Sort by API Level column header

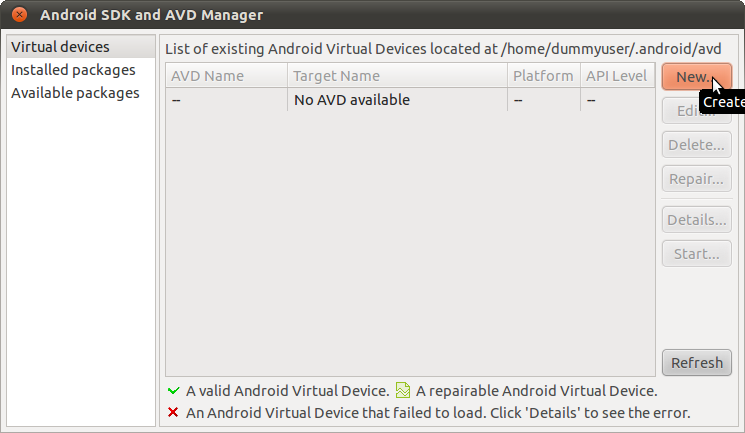pos(617,76)
